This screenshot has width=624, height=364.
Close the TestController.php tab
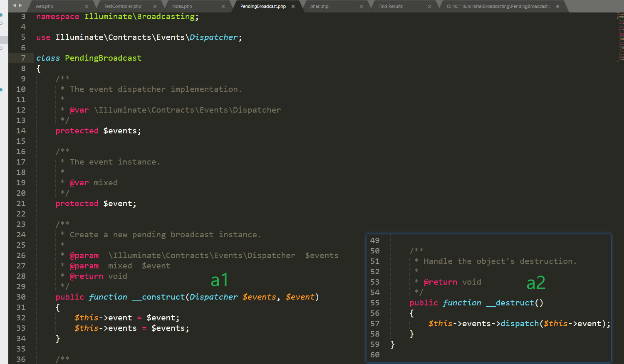[x=155, y=6]
